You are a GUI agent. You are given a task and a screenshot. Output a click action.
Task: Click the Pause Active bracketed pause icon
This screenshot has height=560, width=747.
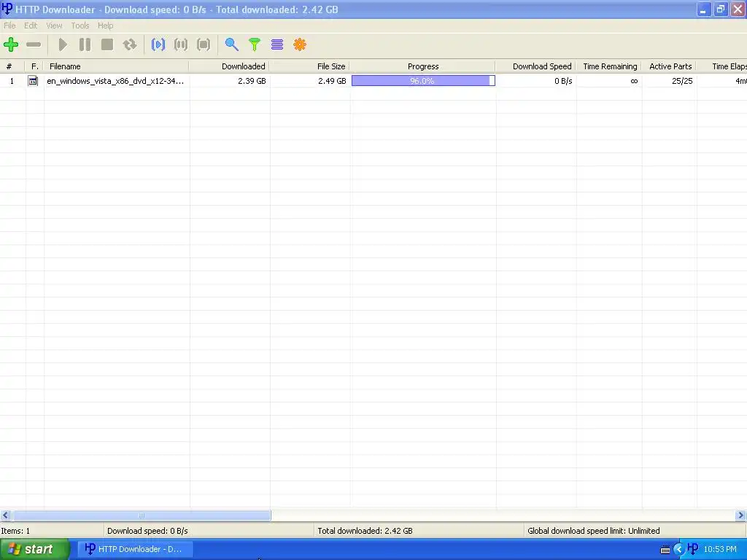tap(181, 44)
